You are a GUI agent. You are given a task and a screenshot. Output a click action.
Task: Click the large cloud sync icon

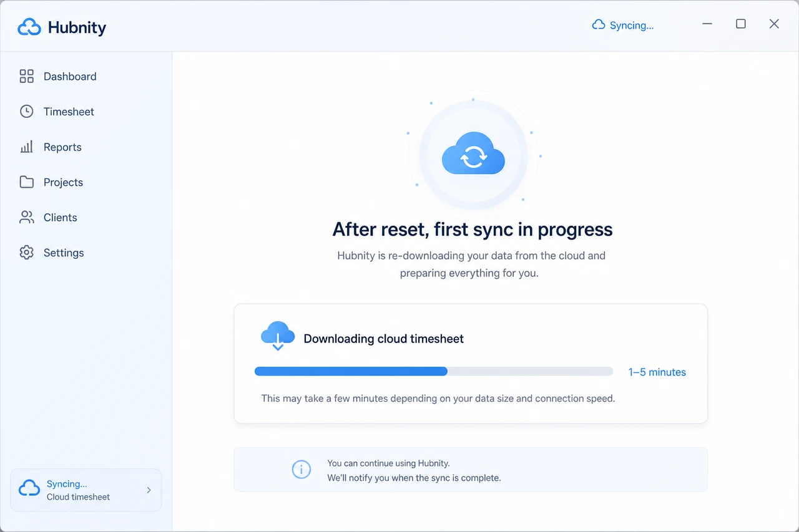pos(473,154)
